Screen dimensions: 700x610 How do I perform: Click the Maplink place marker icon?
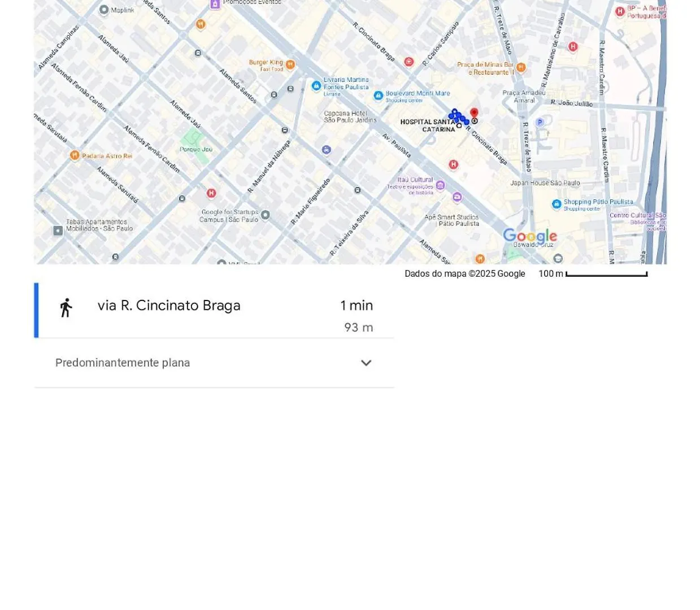[104, 10]
